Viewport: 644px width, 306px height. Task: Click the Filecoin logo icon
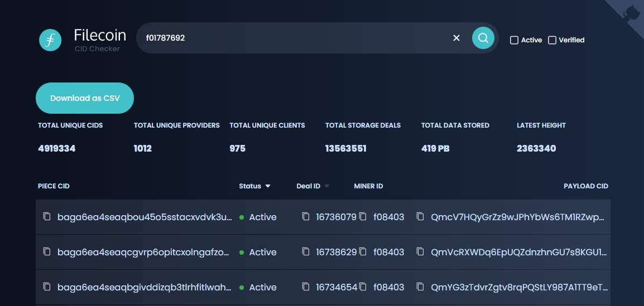pyautogui.click(x=50, y=40)
